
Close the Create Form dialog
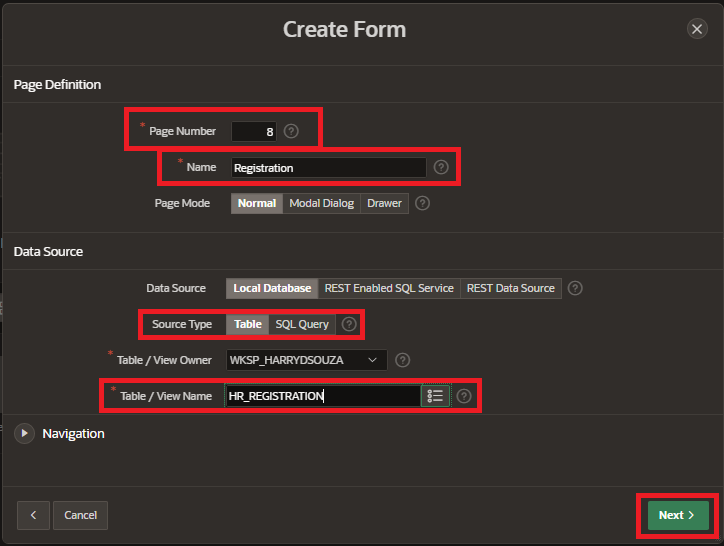(x=697, y=29)
